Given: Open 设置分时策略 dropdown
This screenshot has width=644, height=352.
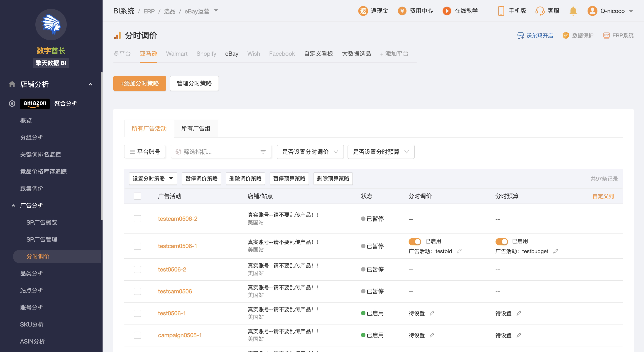Looking at the screenshot, I should point(153,178).
